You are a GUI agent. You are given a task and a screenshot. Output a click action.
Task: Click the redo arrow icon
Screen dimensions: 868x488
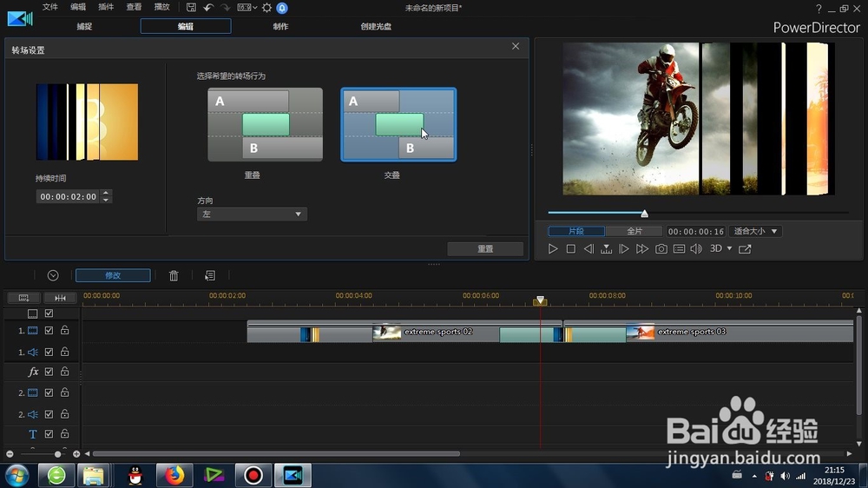(226, 8)
